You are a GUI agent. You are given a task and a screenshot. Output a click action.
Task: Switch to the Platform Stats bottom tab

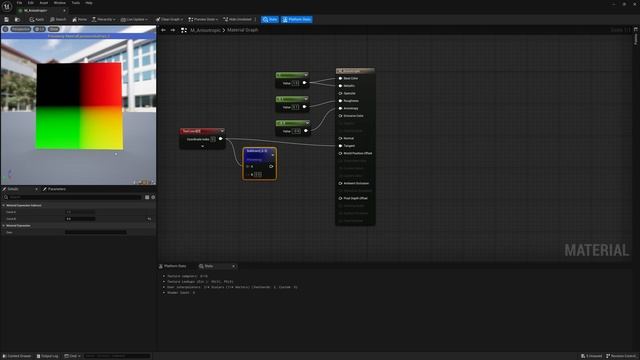coord(173,266)
